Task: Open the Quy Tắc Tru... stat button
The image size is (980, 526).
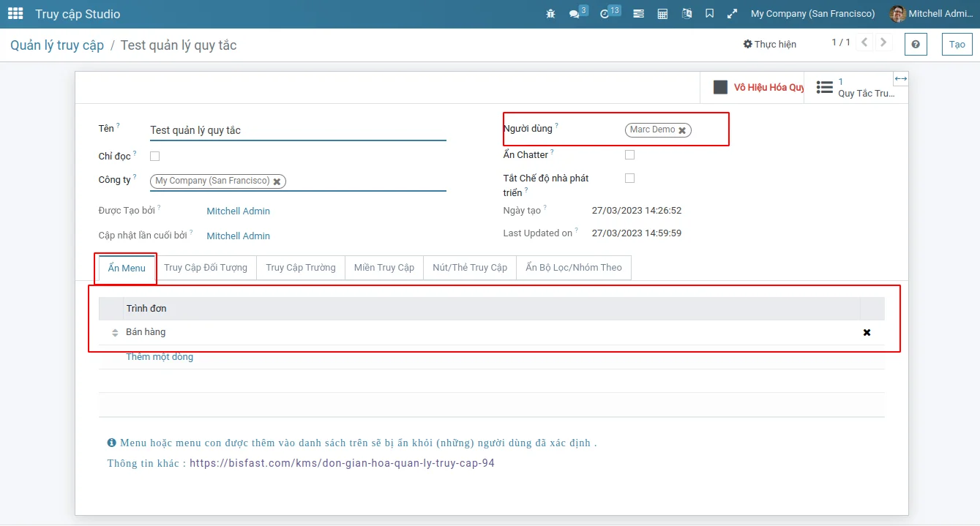Action: (x=855, y=87)
